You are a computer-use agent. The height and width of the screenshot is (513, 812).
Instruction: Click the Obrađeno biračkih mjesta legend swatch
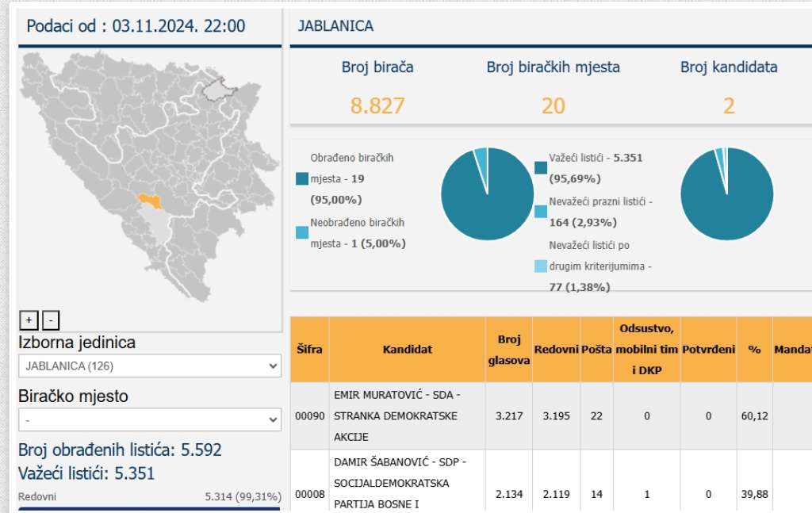coord(302,179)
